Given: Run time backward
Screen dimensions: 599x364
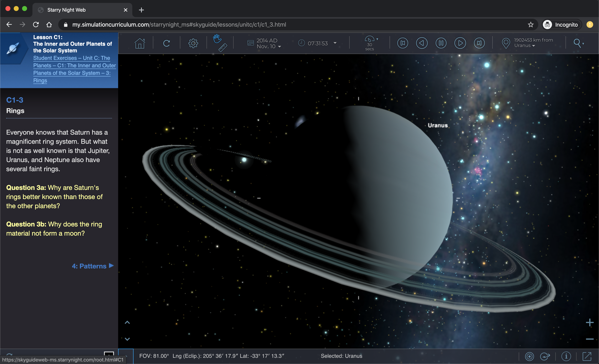Looking at the screenshot, I should pos(422,43).
